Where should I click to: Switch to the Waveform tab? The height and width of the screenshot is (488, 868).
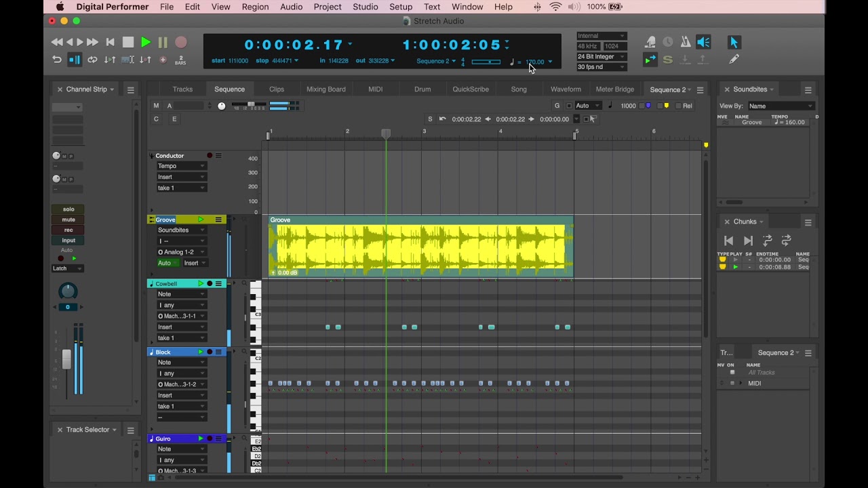tap(566, 89)
